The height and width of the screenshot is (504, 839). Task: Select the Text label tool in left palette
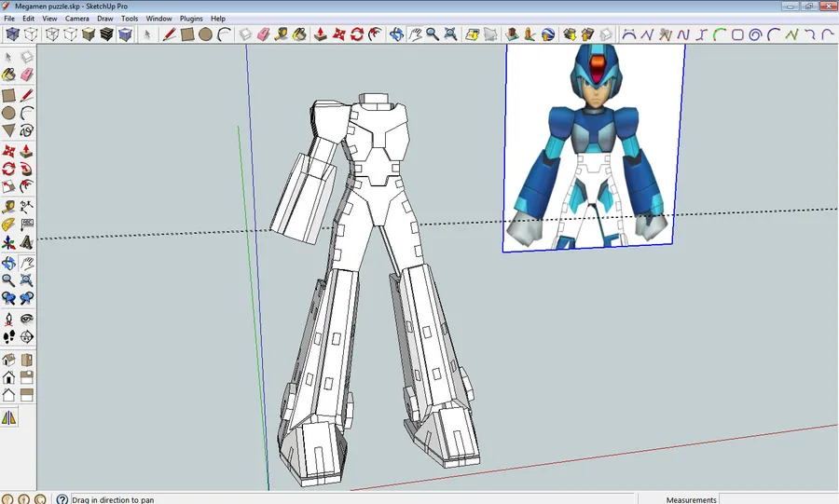[26, 225]
